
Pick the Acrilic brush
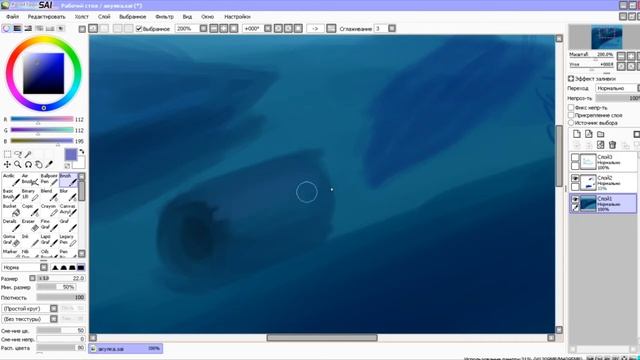pyautogui.click(x=11, y=180)
